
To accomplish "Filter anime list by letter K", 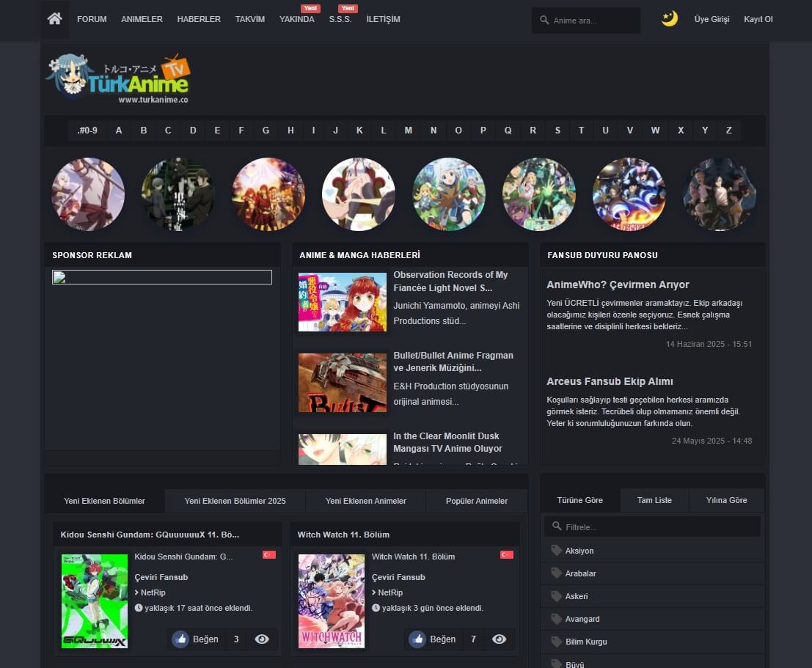I will [359, 131].
